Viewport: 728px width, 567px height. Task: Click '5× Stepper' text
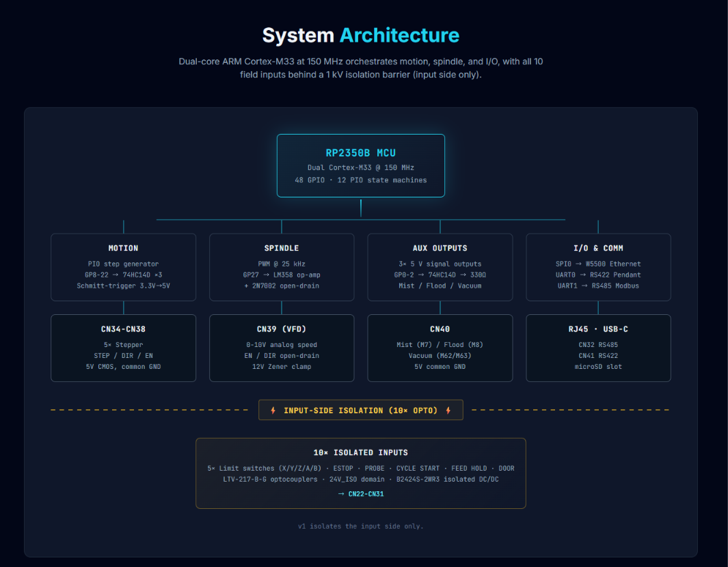[x=124, y=345]
